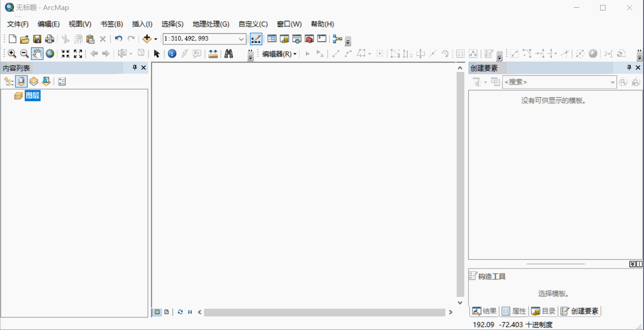Open the 书签(B) menu
Screen dimensions: 644x330
112,24
